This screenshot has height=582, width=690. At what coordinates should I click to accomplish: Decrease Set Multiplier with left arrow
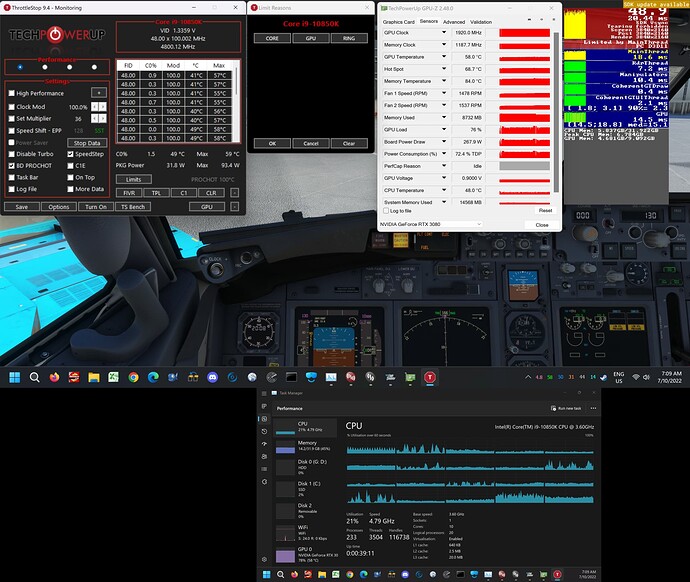[x=95, y=119]
